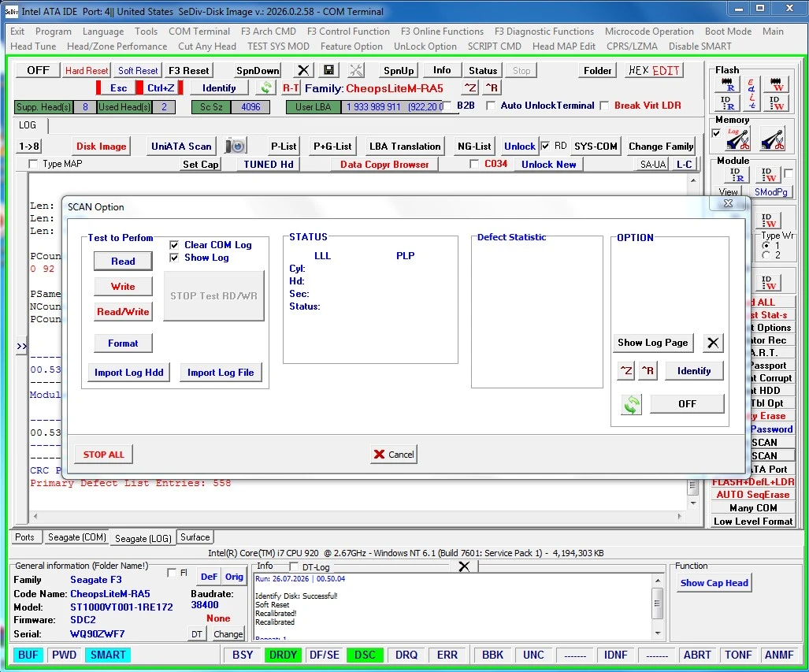Click the toolbar ^Z button near Family
Image resolution: width=809 pixels, height=672 pixels.
(x=470, y=87)
